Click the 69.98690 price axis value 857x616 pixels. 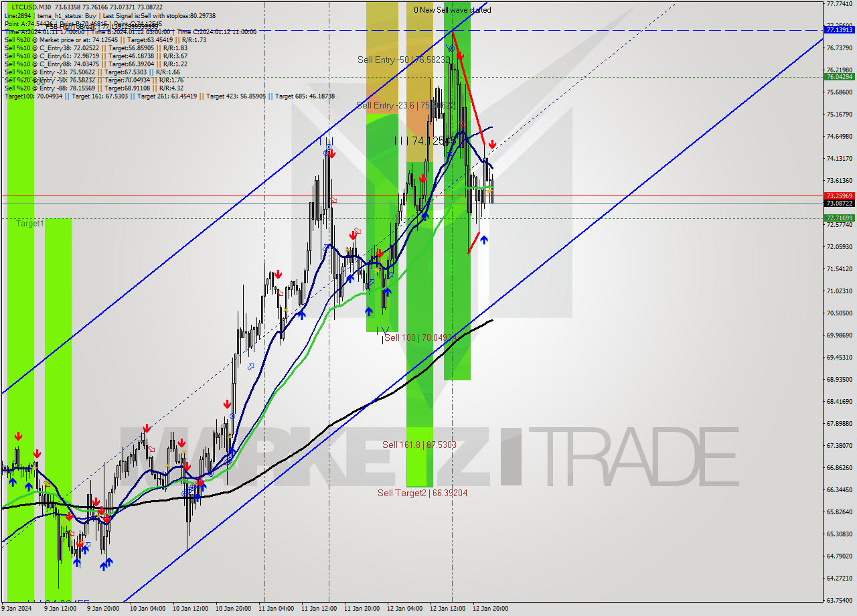839,335
